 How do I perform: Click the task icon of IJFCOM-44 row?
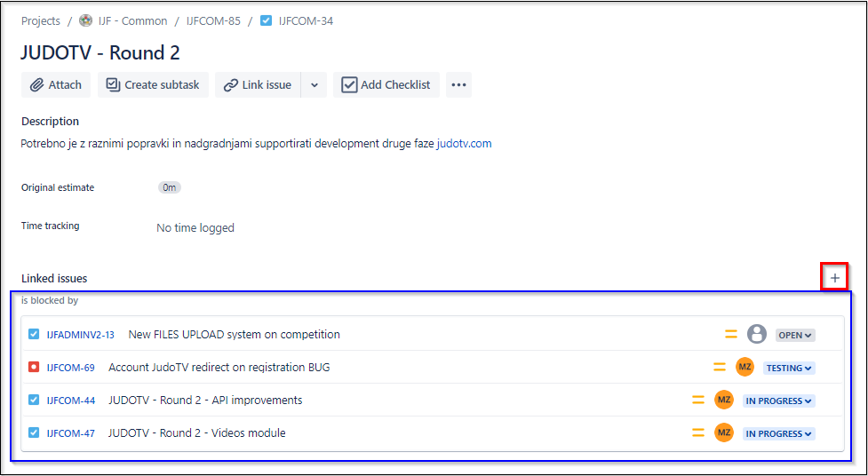click(x=34, y=400)
